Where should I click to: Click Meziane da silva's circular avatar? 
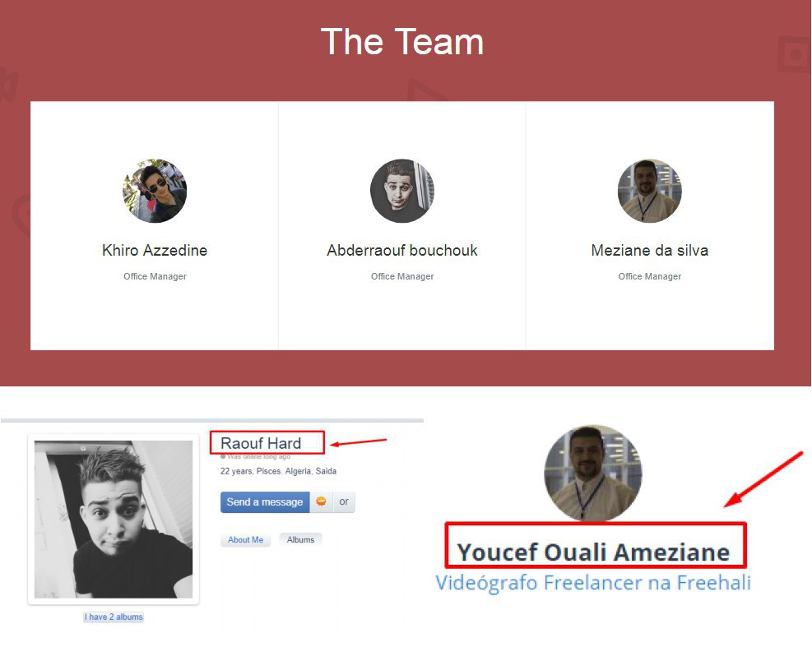(649, 191)
